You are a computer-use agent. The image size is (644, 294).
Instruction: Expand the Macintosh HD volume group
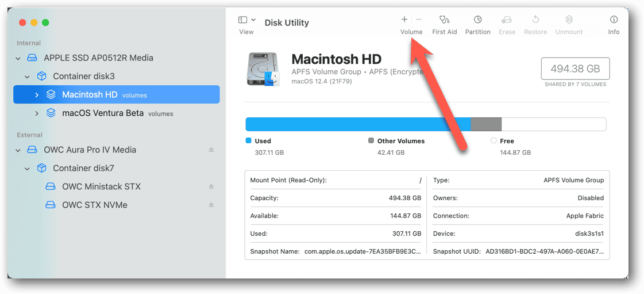37,95
